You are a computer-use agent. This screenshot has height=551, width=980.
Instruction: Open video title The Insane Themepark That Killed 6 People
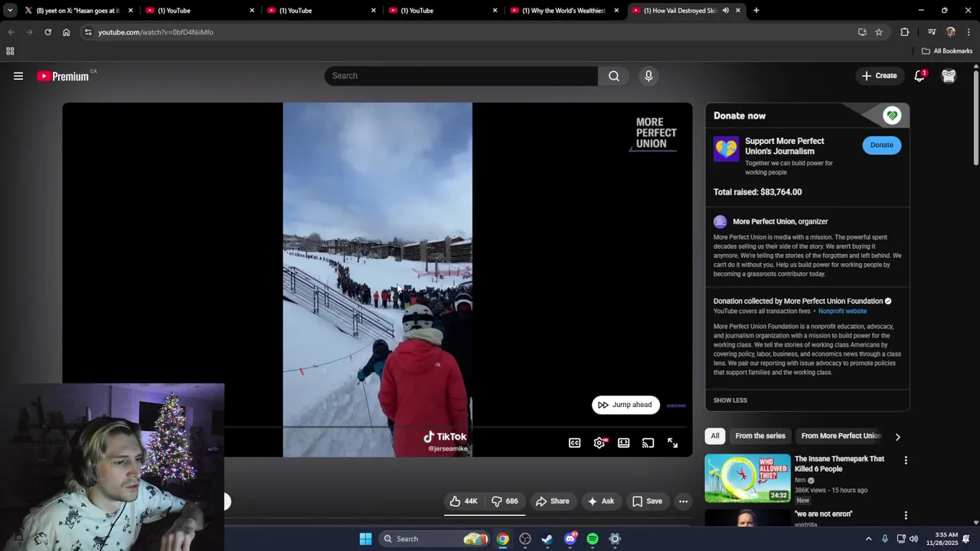point(839,464)
